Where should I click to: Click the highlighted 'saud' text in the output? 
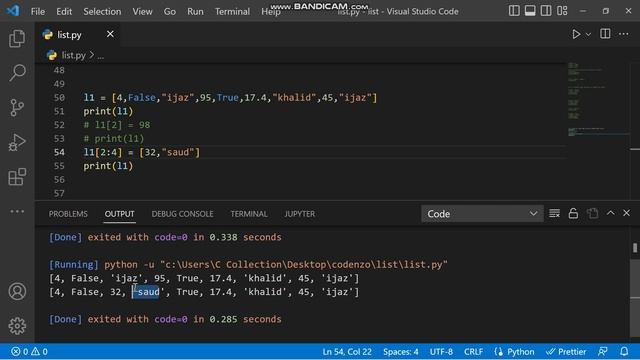point(146,292)
